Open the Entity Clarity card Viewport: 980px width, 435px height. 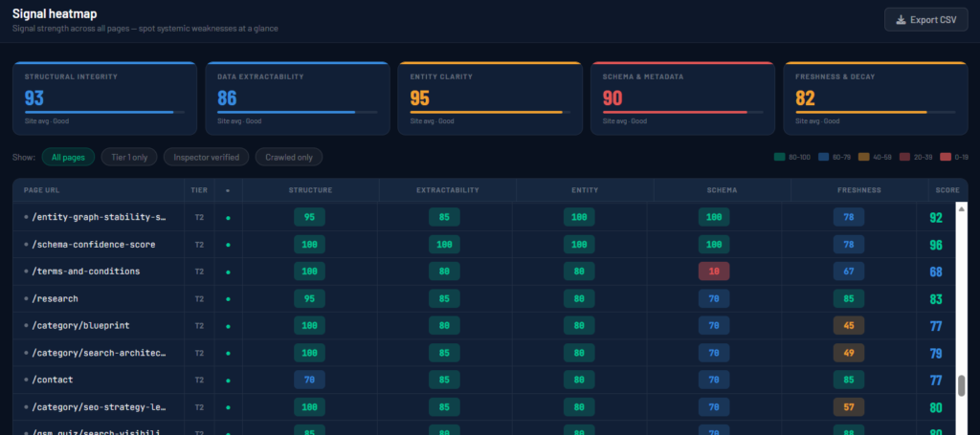coord(490,98)
